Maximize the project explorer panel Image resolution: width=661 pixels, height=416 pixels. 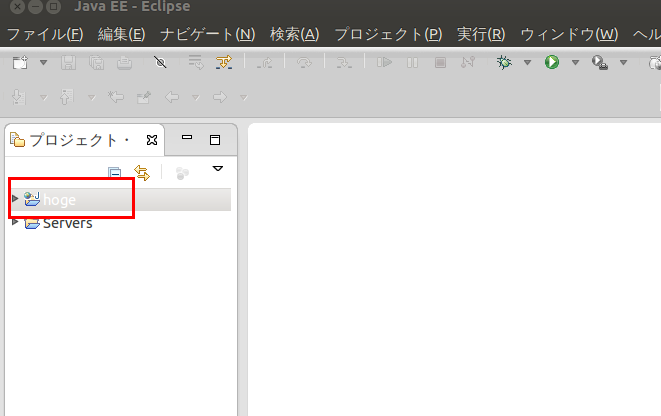pos(215,140)
